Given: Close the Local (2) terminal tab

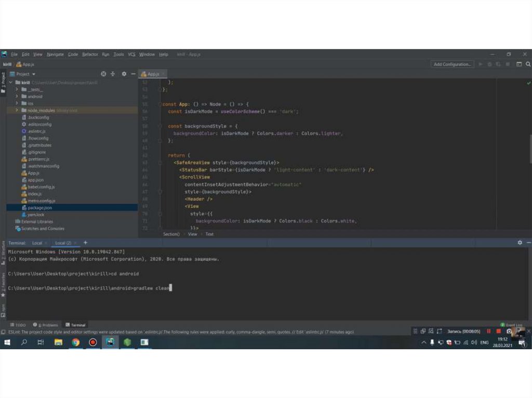Looking at the screenshot, I should point(75,243).
